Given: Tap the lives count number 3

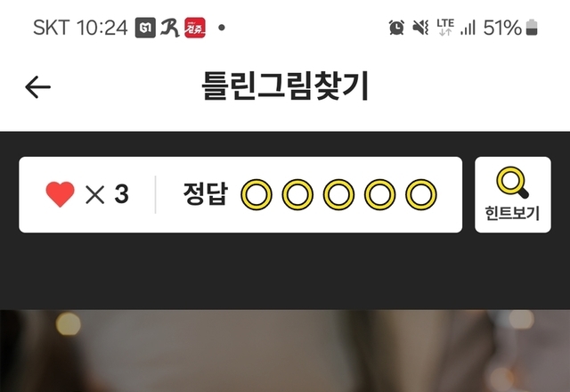Looking at the screenshot, I should click(x=122, y=194).
